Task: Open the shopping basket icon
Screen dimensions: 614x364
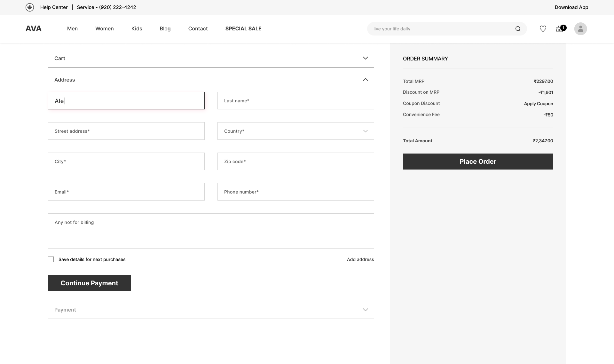Action: pyautogui.click(x=559, y=29)
